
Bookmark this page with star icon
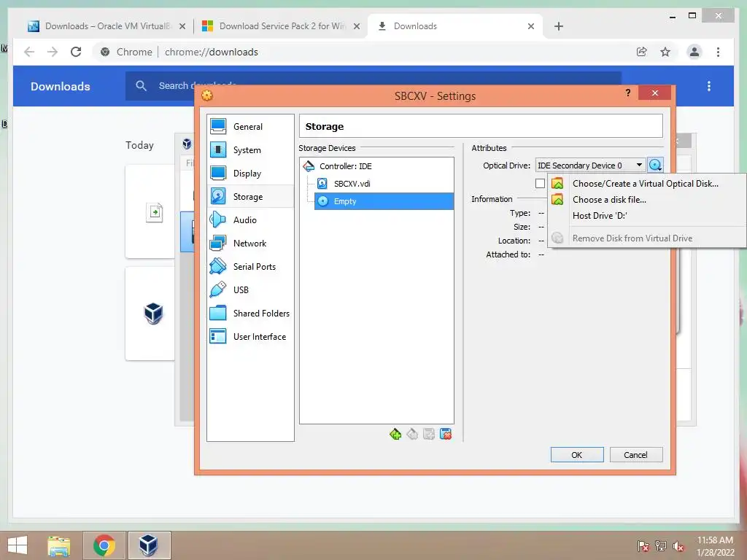665,52
